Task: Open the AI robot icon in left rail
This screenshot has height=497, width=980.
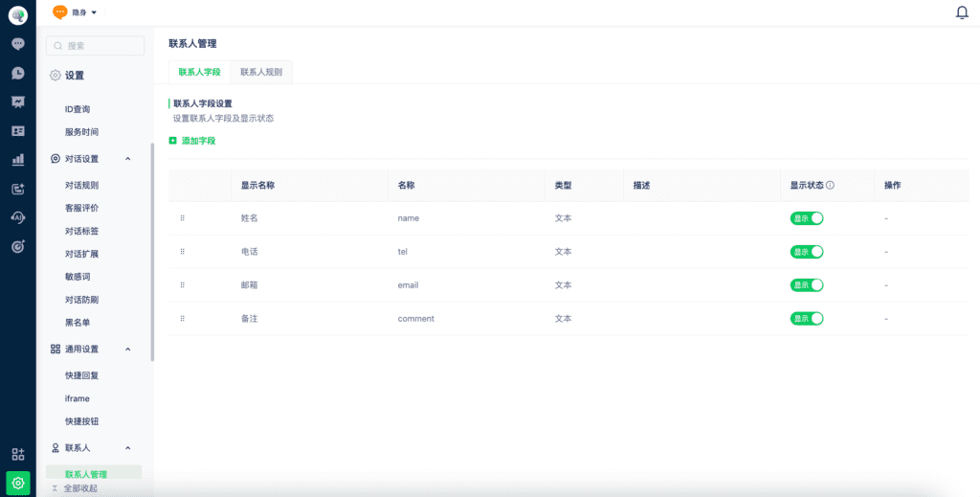Action: point(18,217)
